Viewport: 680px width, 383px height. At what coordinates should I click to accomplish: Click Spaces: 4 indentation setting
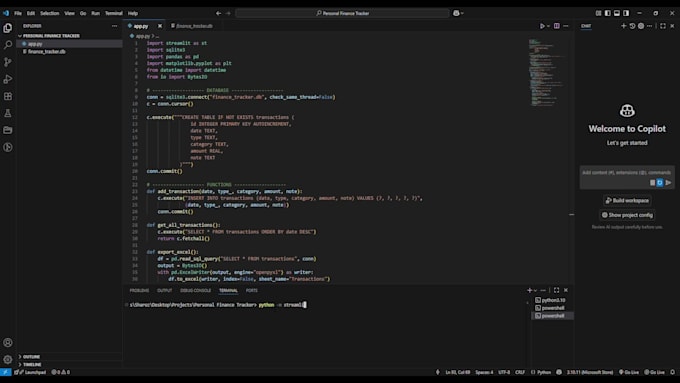coord(484,372)
